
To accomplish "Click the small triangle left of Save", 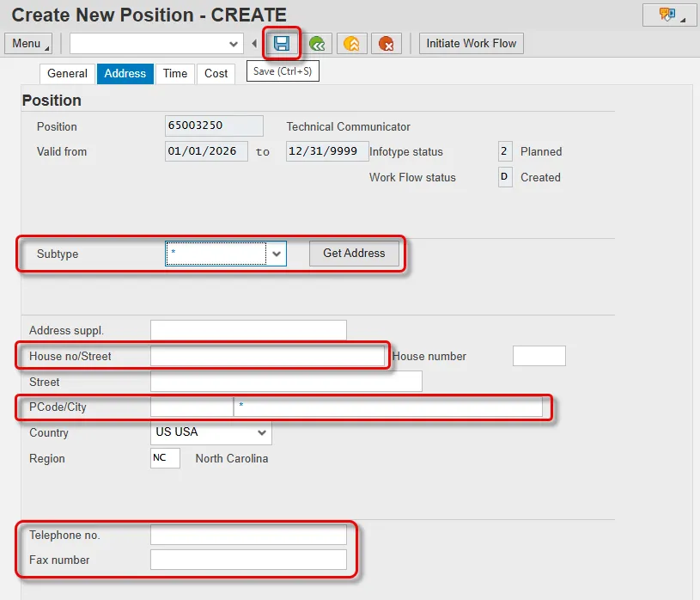I will pyautogui.click(x=254, y=44).
